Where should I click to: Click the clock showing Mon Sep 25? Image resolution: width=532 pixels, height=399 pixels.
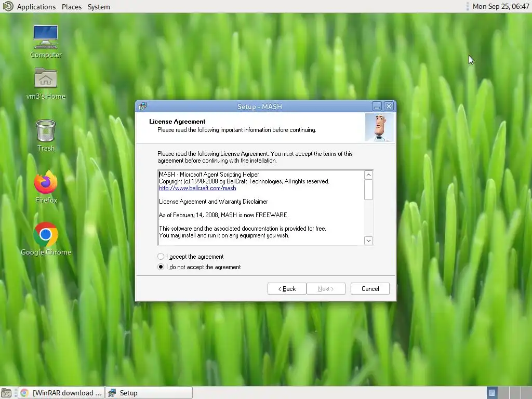[x=501, y=6]
